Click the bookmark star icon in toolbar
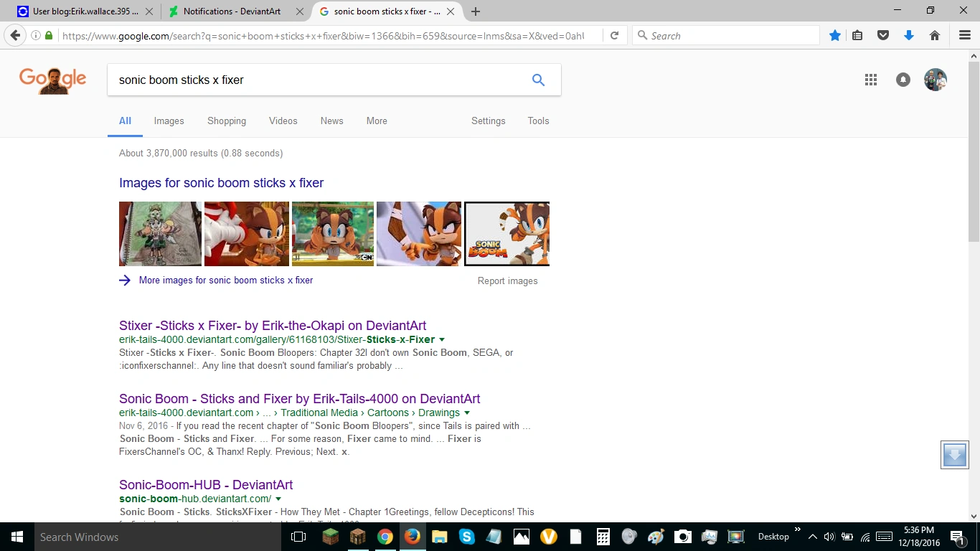This screenshot has width=980, height=551. [835, 36]
